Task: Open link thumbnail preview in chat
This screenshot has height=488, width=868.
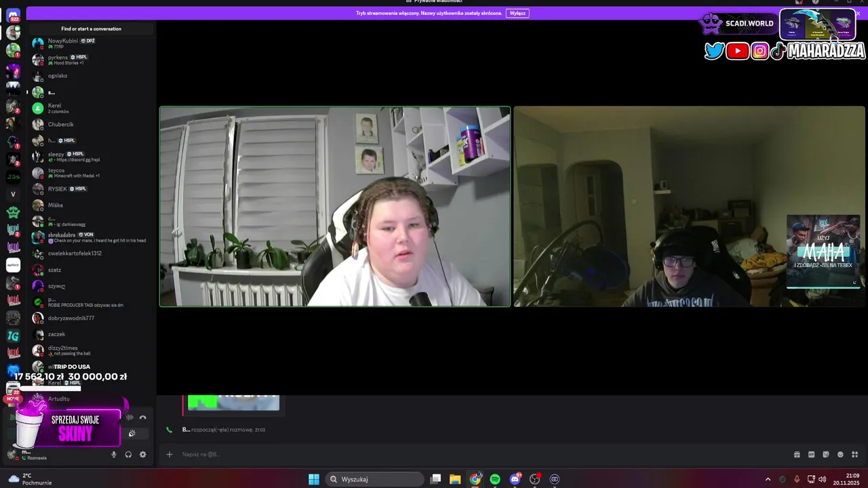Action: [233, 403]
